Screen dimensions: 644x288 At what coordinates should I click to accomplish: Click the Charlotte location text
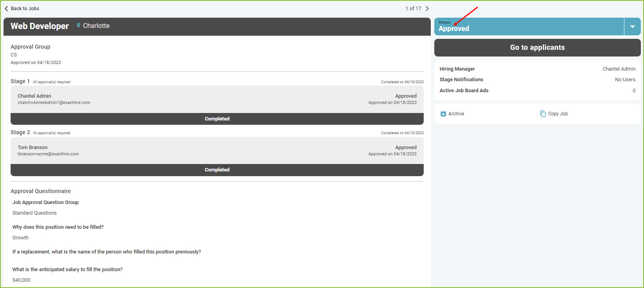point(96,26)
